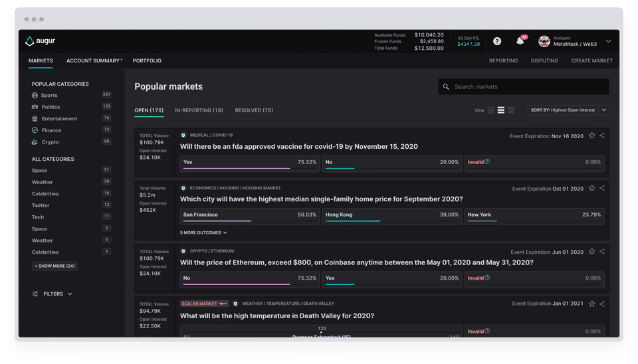Image resolution: width=638 pixels, height=364 pixels.
Task: Favorite the median home price market
Action: tap(591, 188)
